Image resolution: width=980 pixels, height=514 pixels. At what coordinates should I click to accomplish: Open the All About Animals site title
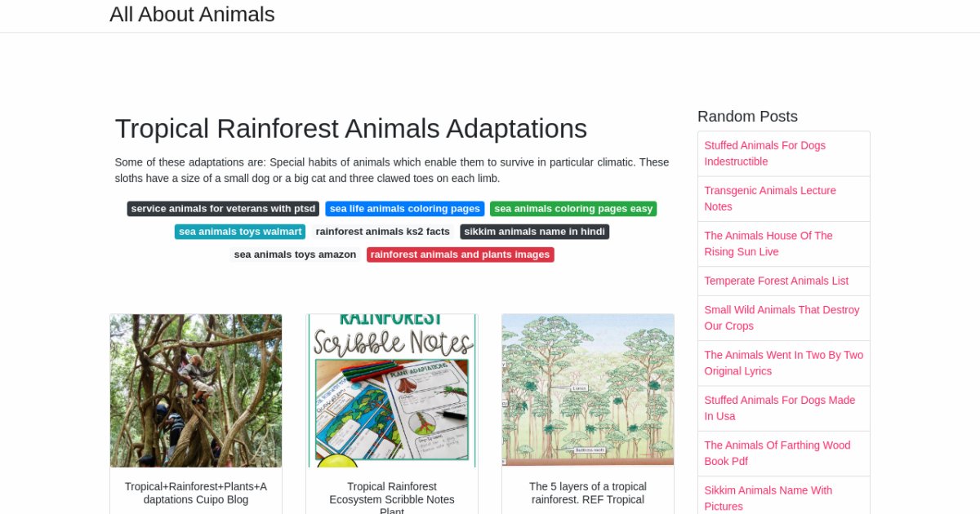tap(192, 15)
